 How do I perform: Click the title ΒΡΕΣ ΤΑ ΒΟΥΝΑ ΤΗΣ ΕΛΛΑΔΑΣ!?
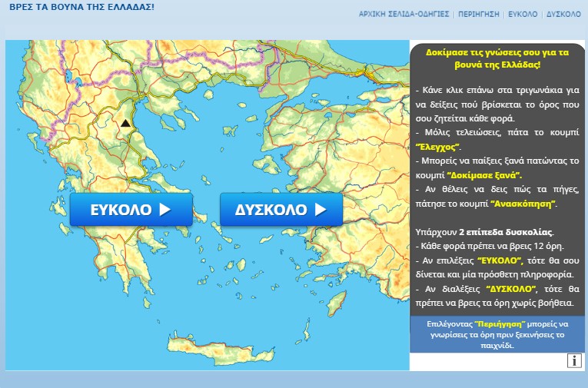click(x=81, y=7)
